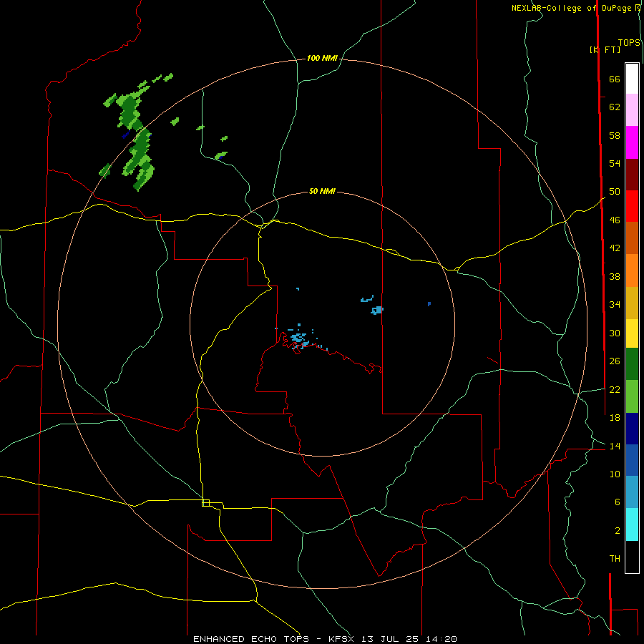Screen dimensions: 644x644
Task: Select the cyan legend swatch
Action: (632, 525)
